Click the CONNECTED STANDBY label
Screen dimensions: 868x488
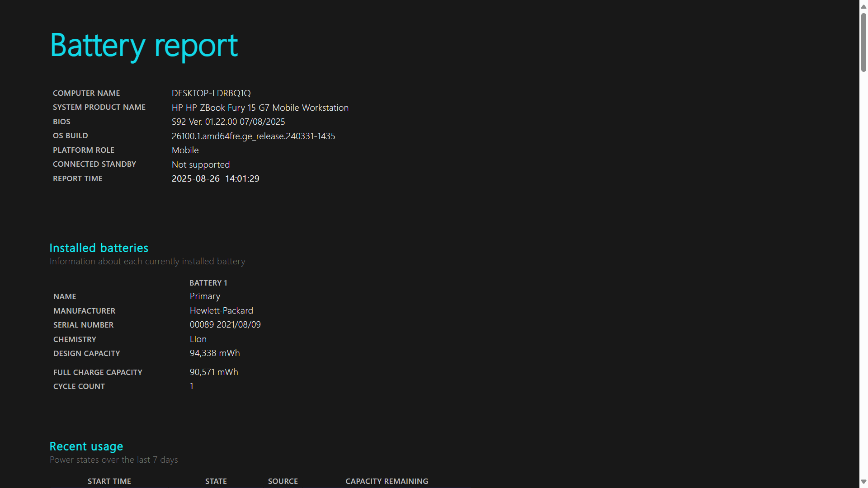coord(94,164)
